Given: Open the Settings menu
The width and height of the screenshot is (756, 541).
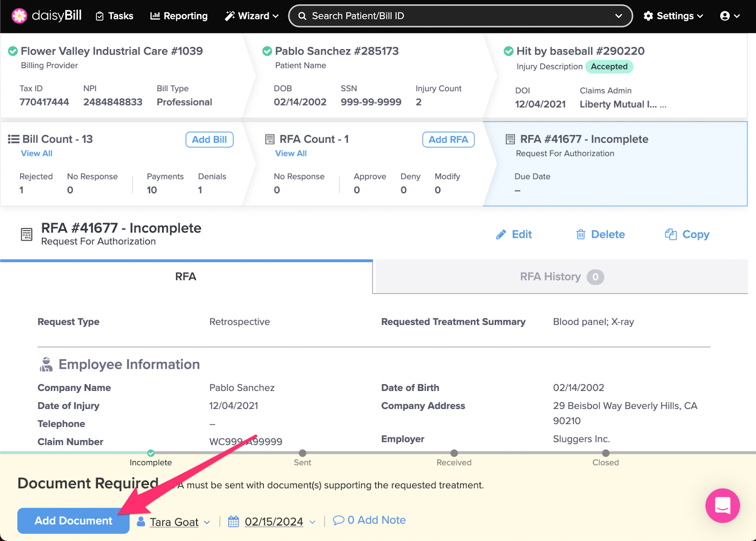Looking at the screenshot, I should pos(673,16).
